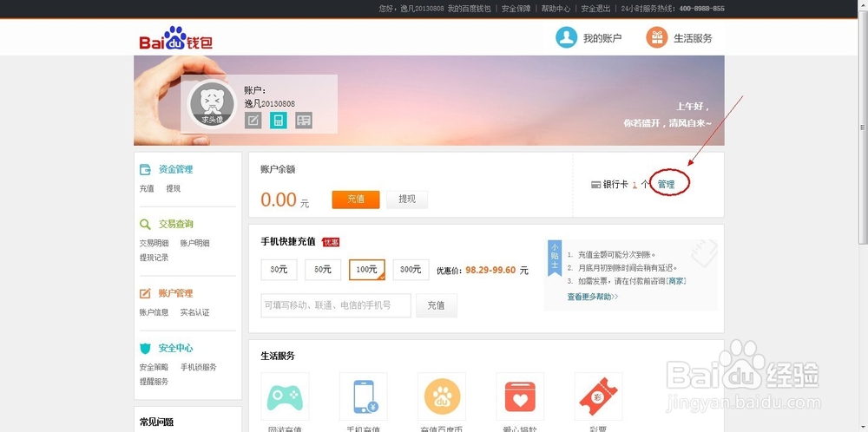Open the 手机充值 phone icon
Viewport: 868px width, 432px height.
click(363, 396)
